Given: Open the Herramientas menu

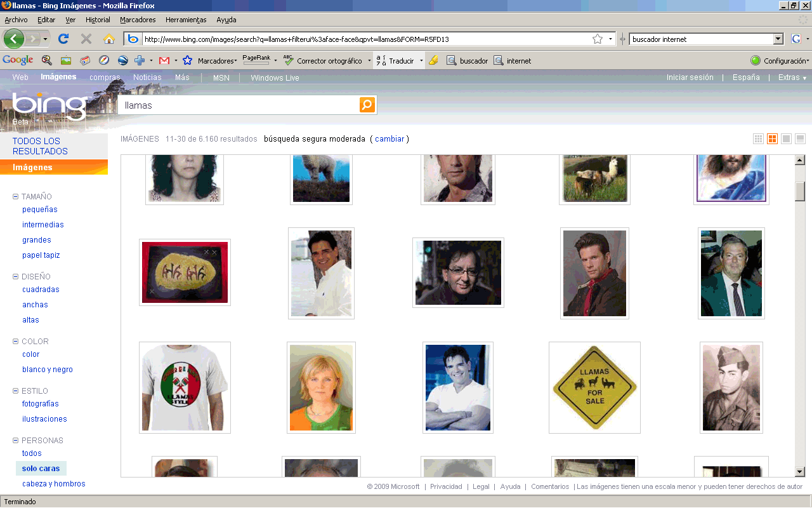Looking at the screenshot, I should tap(186, 20).
